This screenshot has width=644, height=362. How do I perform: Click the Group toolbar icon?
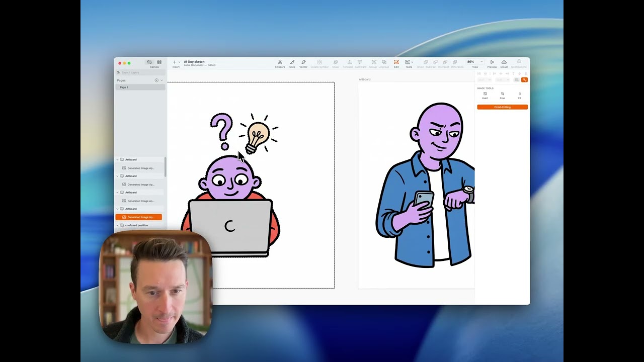tap(374, 62)
